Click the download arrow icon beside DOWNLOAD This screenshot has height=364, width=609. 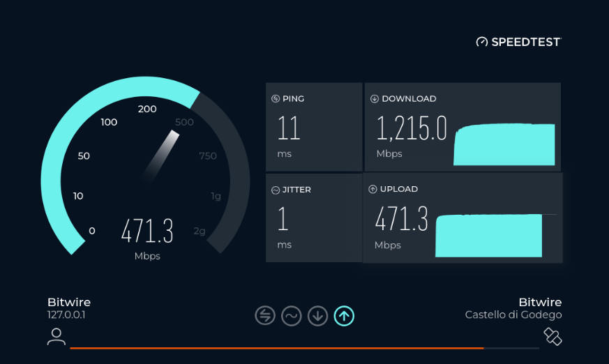[x=375, y=99]
